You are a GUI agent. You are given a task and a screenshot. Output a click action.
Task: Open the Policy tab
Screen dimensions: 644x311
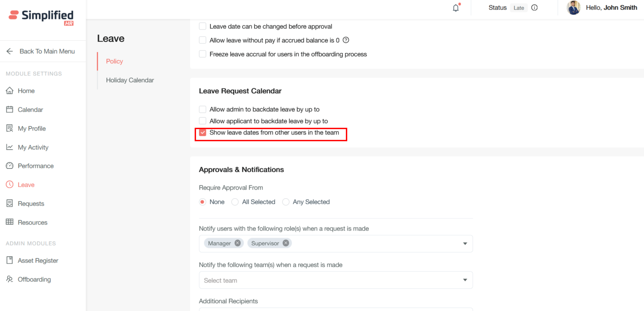click(x=114, y=61)
